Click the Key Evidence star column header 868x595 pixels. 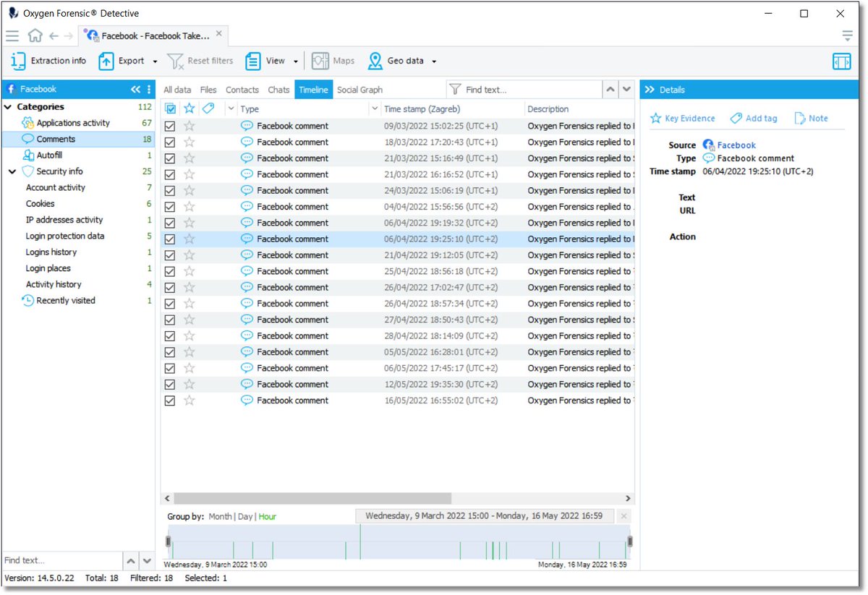[189, 108]
